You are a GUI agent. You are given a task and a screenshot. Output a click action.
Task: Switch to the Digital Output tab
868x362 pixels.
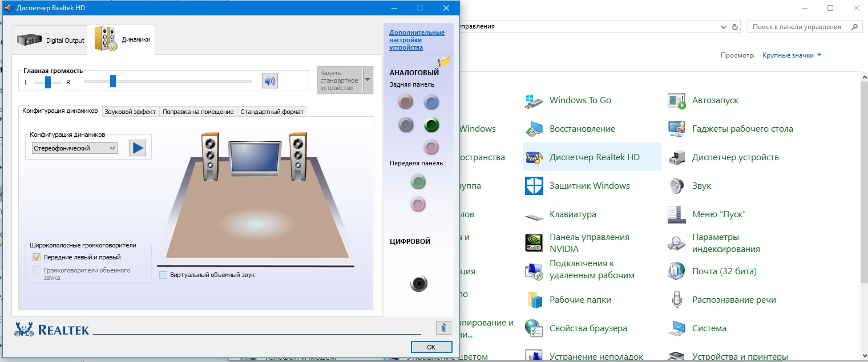pyautogui.click(x=50, y=40)
